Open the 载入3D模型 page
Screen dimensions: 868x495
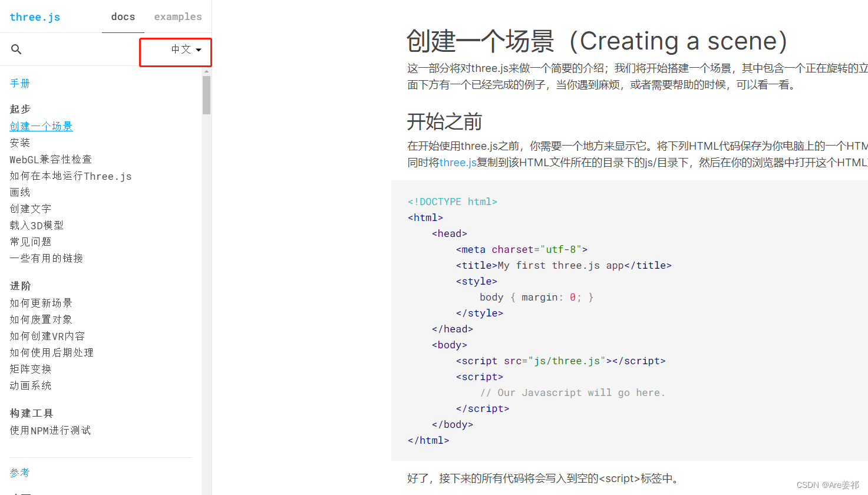[35, 225]
